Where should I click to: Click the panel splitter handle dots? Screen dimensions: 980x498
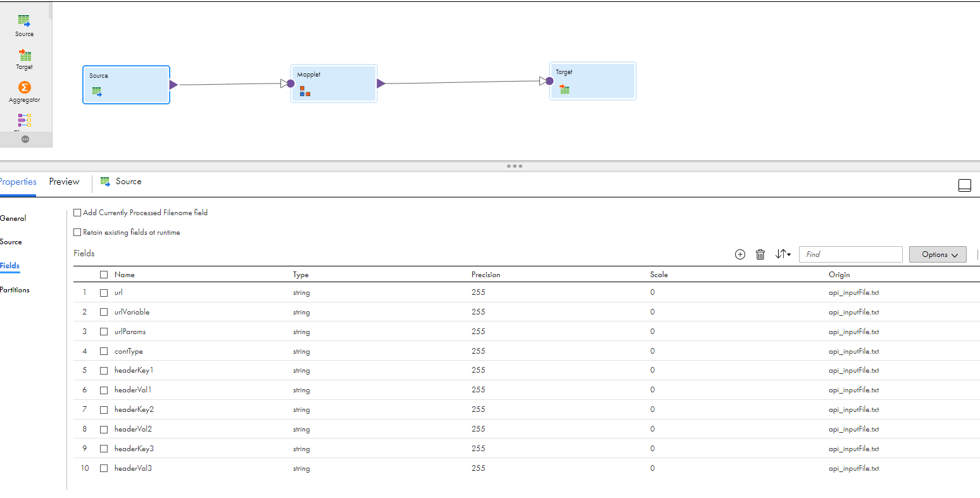515,166
